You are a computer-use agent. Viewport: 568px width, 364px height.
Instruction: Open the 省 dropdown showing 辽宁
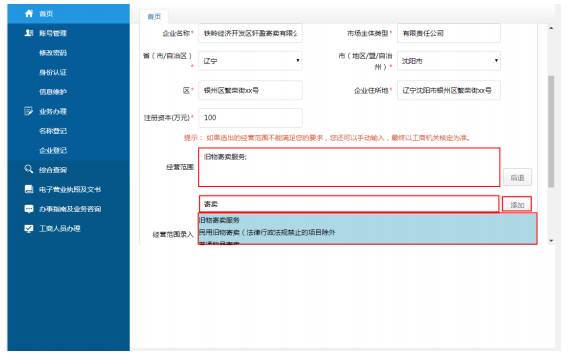(x=250, y=60)
